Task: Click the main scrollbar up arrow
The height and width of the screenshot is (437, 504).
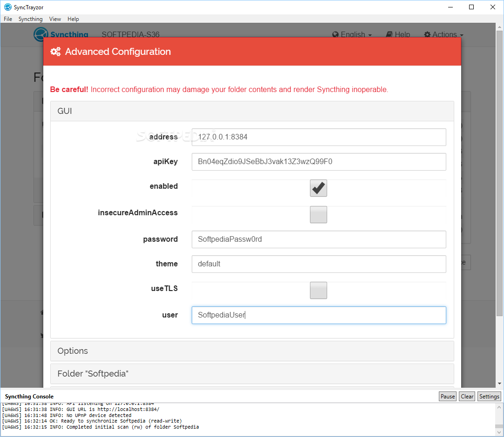Action: pos(499,27)
